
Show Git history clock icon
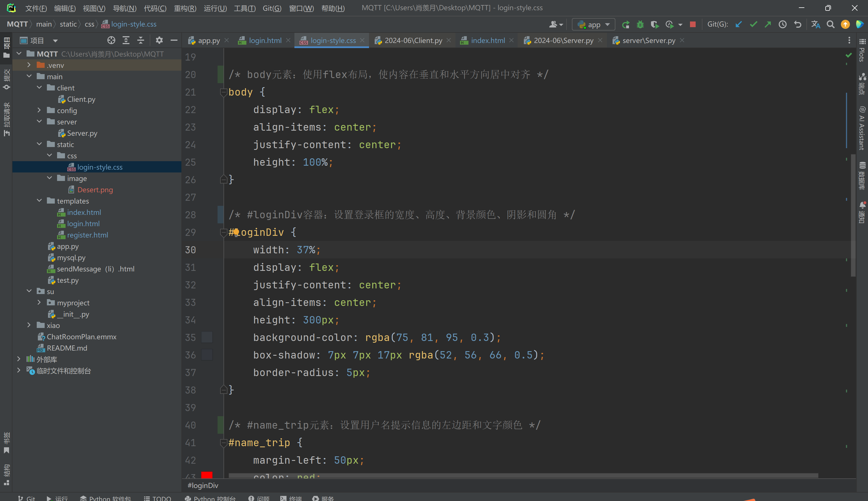[x=783, y=24]
